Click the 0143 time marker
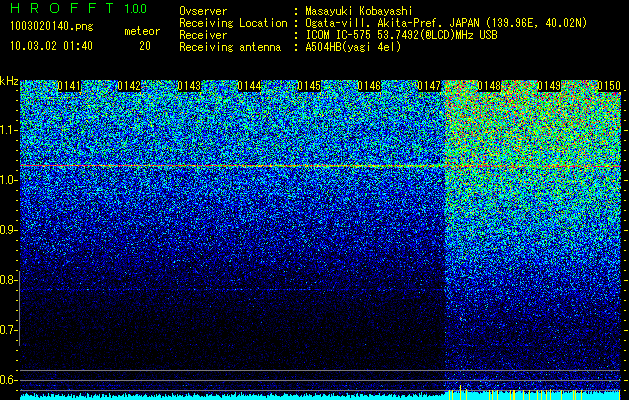Viewport: 629px width, 400px height. (x=189, y=86)
